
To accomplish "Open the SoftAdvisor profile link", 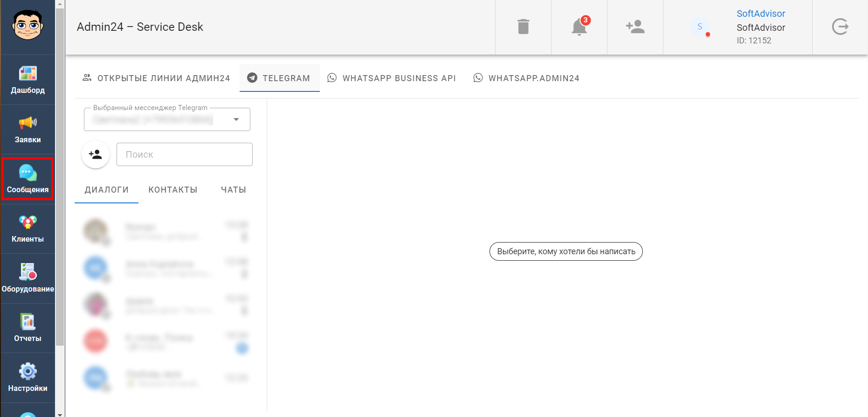I will pos(760,14).
